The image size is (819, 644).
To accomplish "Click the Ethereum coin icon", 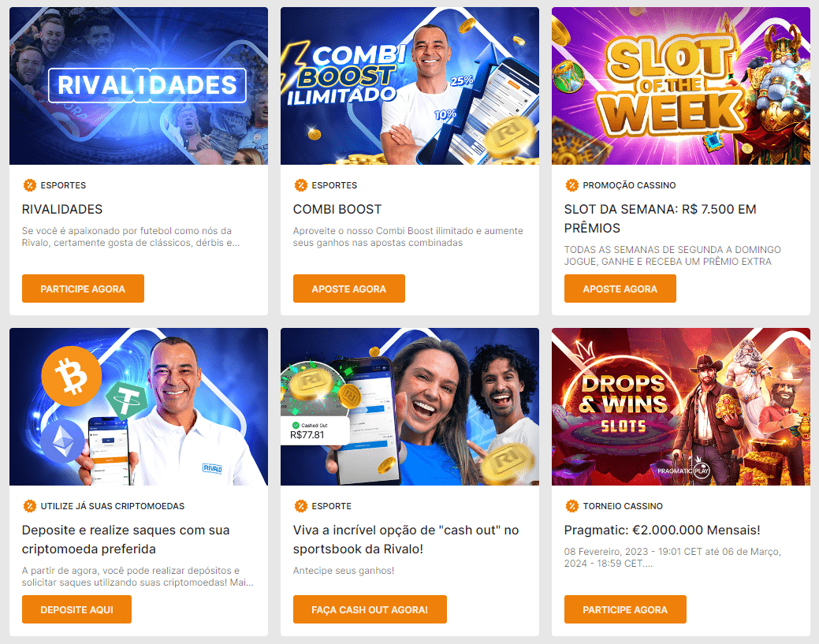I will (x=63, y=441).
